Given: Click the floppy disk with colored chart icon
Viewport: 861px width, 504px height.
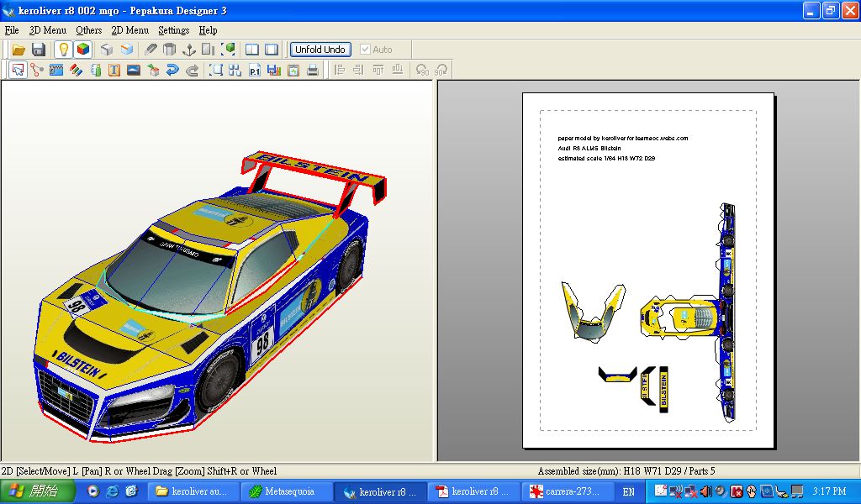Looking at the screenshot, I should point(274,71).
